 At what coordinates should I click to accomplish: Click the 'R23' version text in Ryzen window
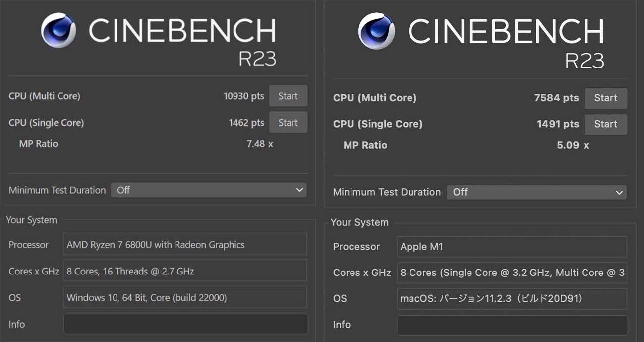click(x=257, y=59)
